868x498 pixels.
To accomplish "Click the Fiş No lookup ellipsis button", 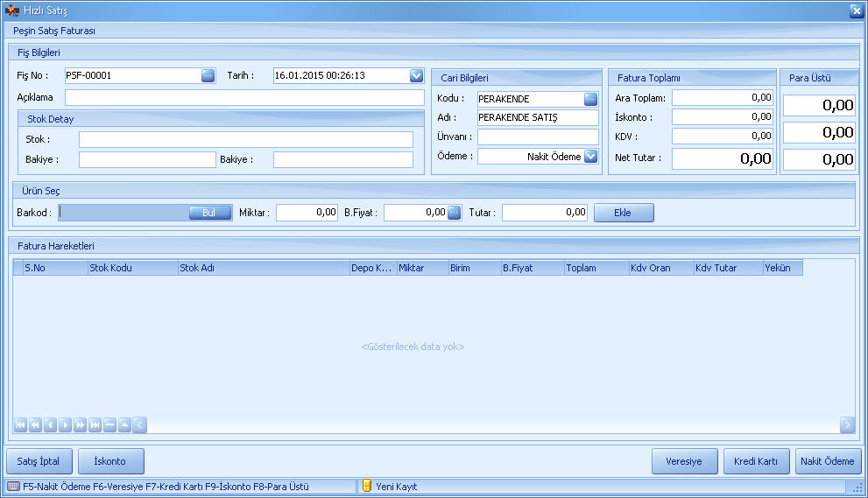I will 208,75.
